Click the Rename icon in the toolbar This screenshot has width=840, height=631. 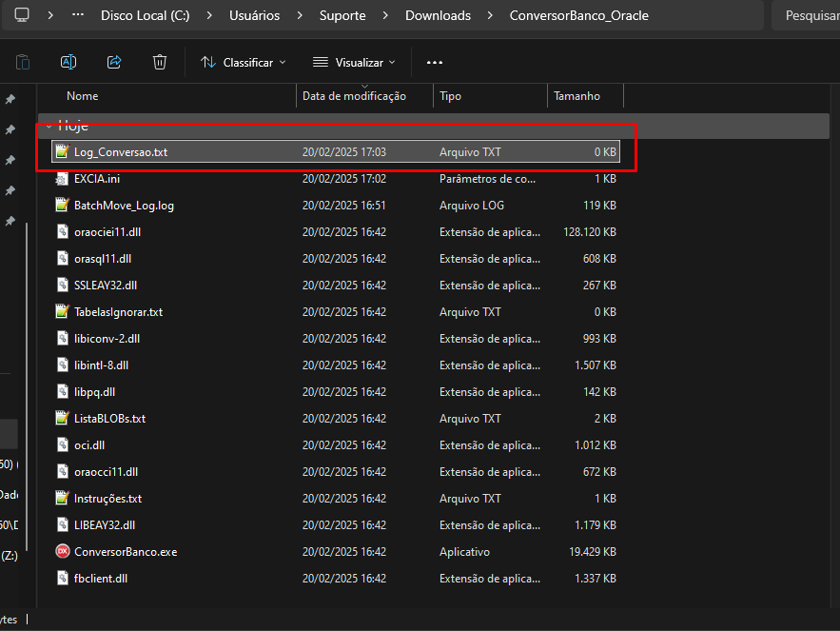68,62
